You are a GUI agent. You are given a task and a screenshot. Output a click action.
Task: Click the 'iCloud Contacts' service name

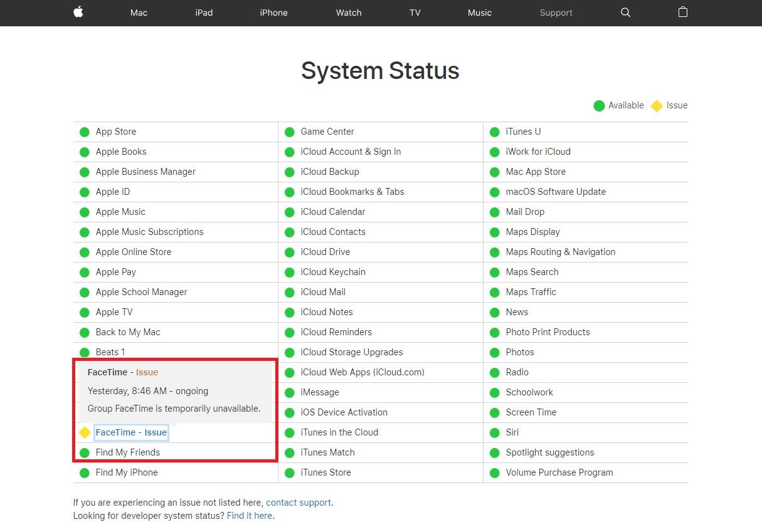tap(333, 232)
